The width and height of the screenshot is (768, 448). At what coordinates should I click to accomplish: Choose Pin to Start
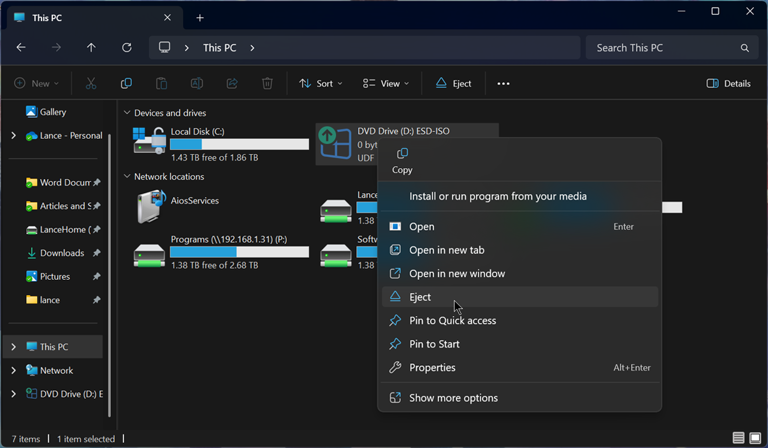(520, 344)
